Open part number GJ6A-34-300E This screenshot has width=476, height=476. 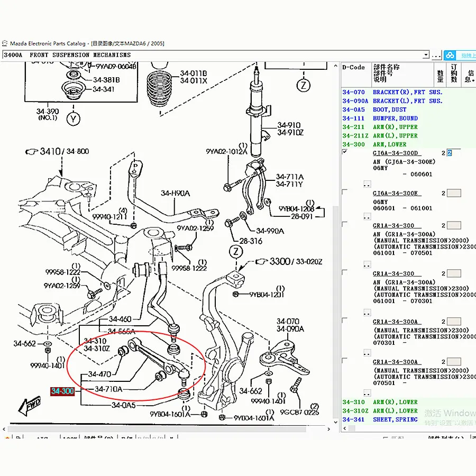tap(395, 193)
